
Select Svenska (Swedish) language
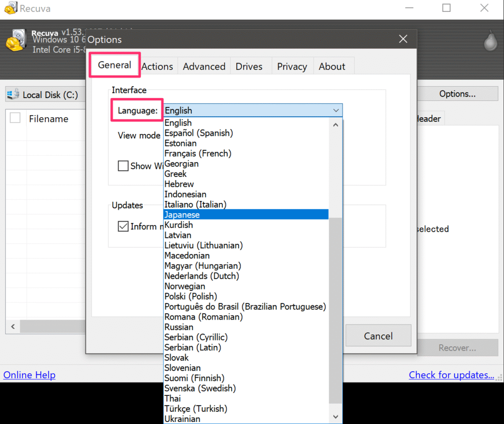tap(246, 388)
